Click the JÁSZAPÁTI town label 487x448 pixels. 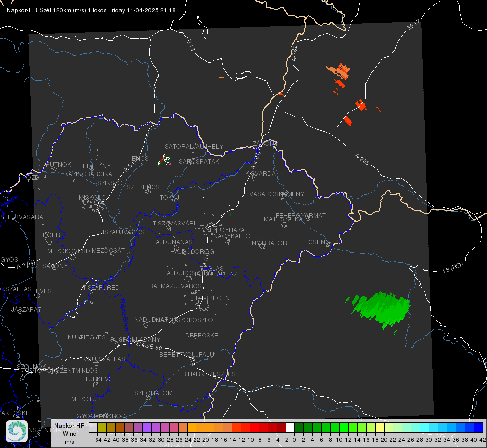[x=27, y=309]
